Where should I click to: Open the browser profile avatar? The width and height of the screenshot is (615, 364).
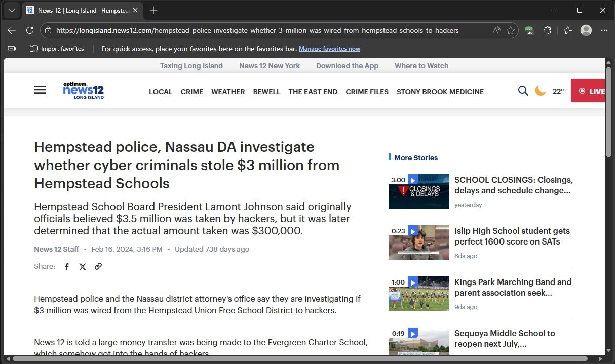pyautogui.click(x=586, y=30)
